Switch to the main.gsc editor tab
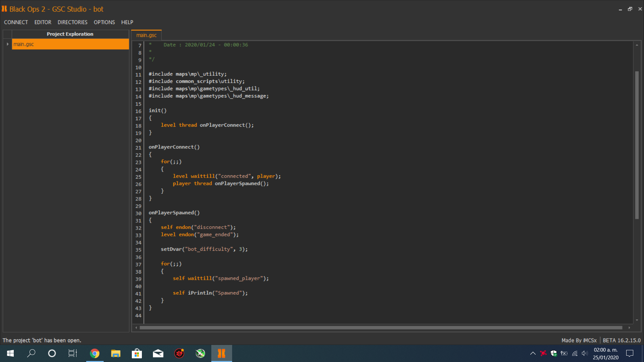 point(146,35)
